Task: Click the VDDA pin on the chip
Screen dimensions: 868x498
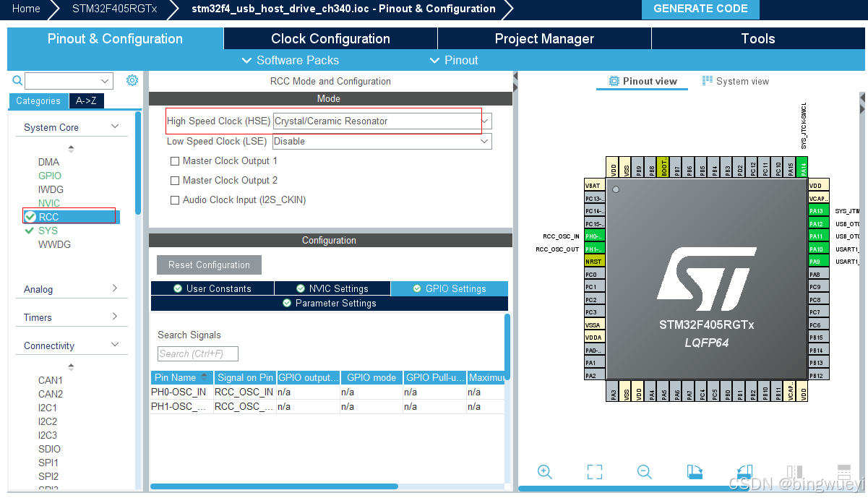Action: 594,338
